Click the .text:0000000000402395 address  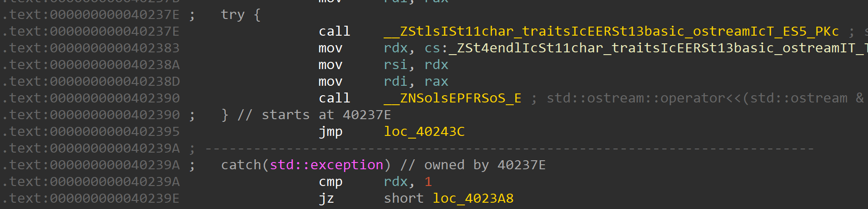[90, 132]
